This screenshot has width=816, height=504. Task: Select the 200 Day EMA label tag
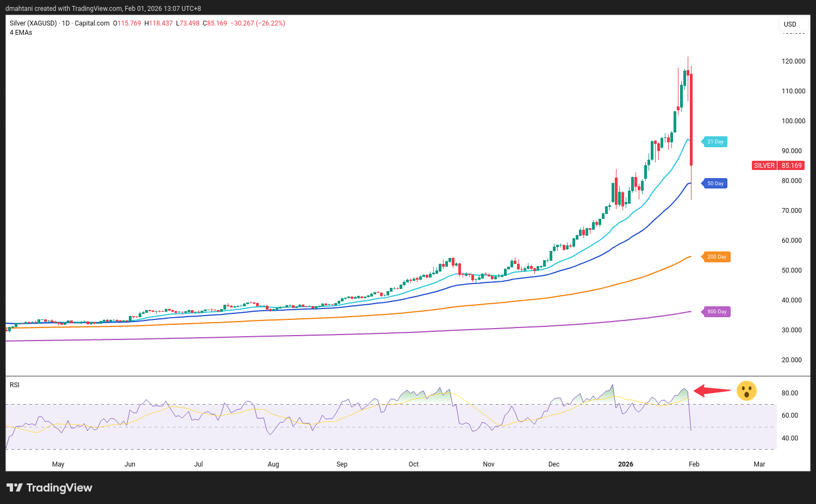pyautogui.click(x=717, y=257)
